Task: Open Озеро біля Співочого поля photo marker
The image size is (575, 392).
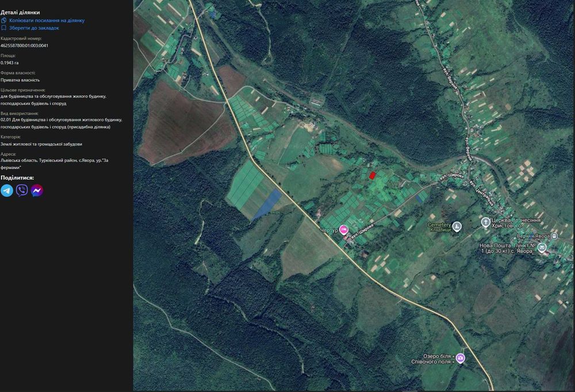Action: (461, 358)
